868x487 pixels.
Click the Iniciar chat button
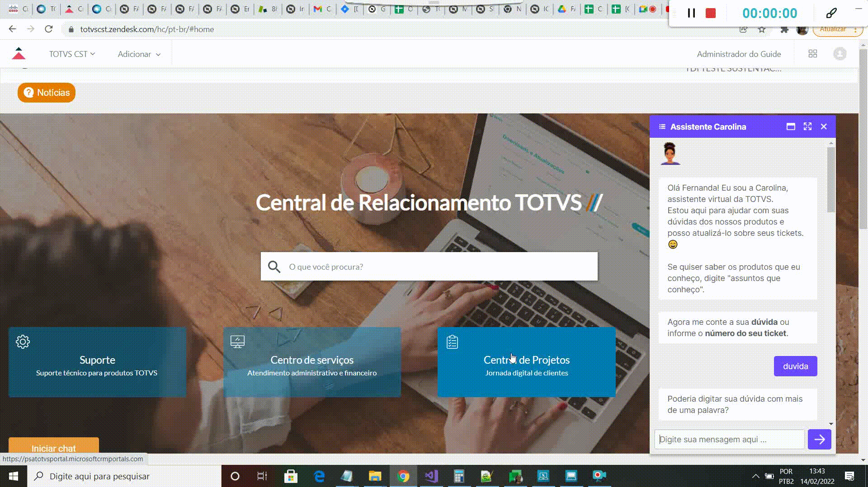click(x=54, y=445)
